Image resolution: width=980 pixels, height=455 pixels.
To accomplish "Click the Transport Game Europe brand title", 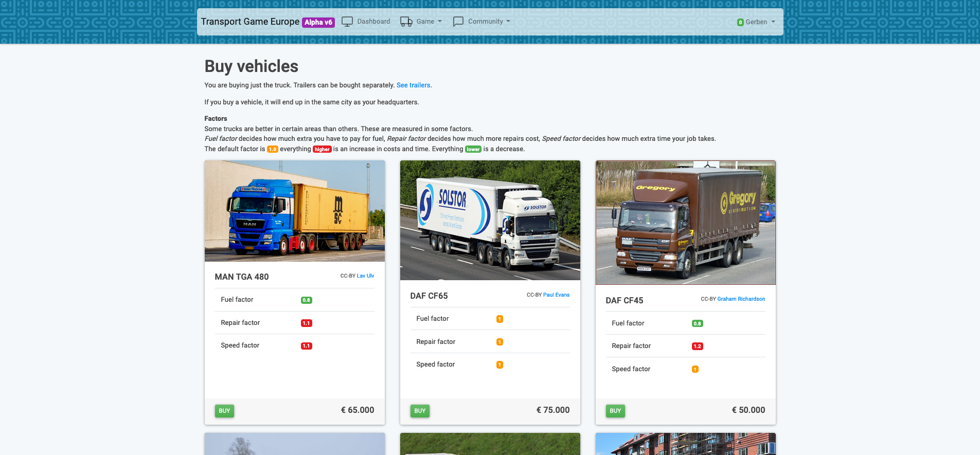I will pos(250,22).
